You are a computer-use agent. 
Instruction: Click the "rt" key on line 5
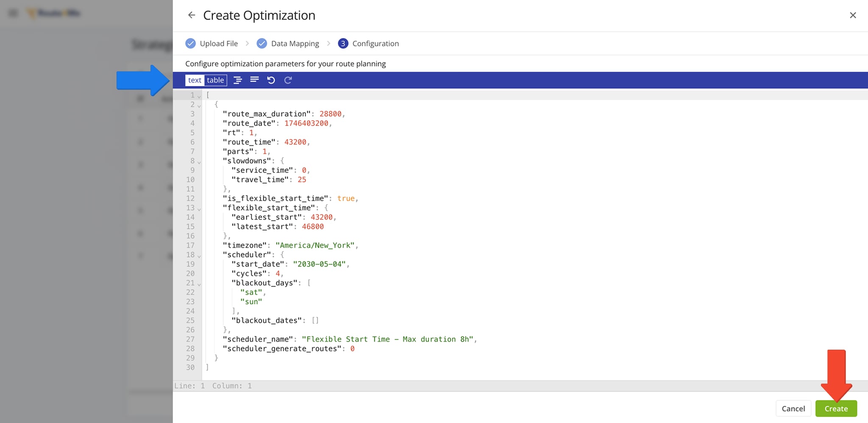(231, 133)
